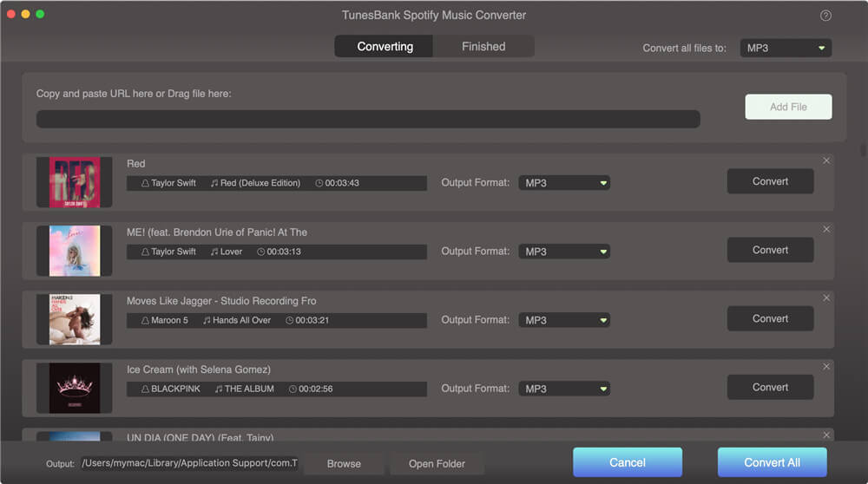Click clock icon beside 00:02:56
This screenshot has width=868, height=484.
click(293, 389)
